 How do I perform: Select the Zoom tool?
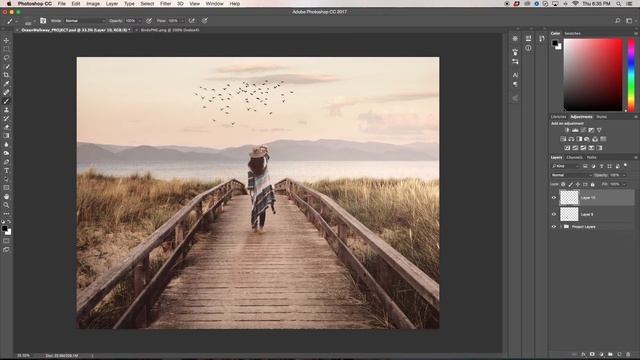coord(6,205)
